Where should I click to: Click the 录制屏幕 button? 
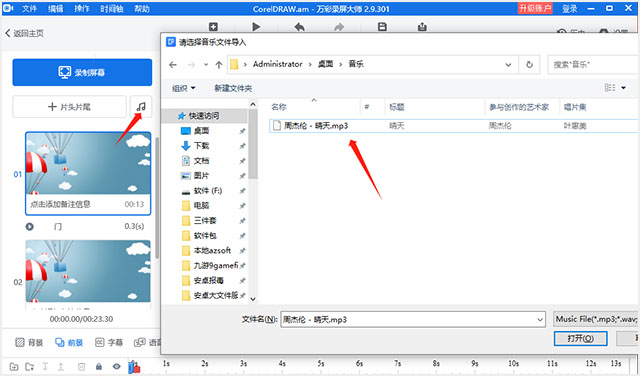click(x=82, y=72)
